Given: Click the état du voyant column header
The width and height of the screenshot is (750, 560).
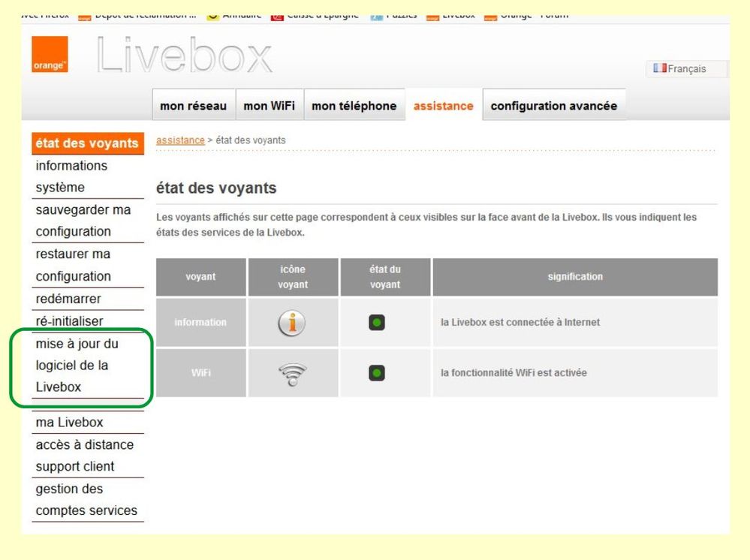Looking at the screenshot, I should (385, 277).
